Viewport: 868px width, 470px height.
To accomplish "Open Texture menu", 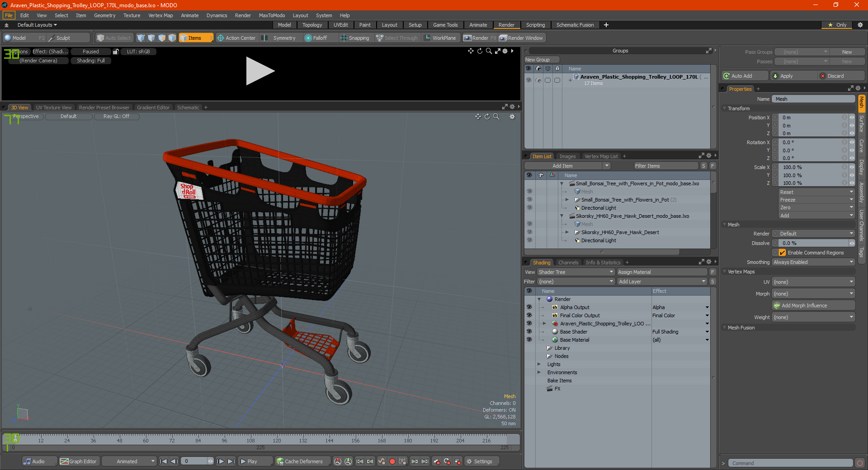I will (x=132, y=15).
